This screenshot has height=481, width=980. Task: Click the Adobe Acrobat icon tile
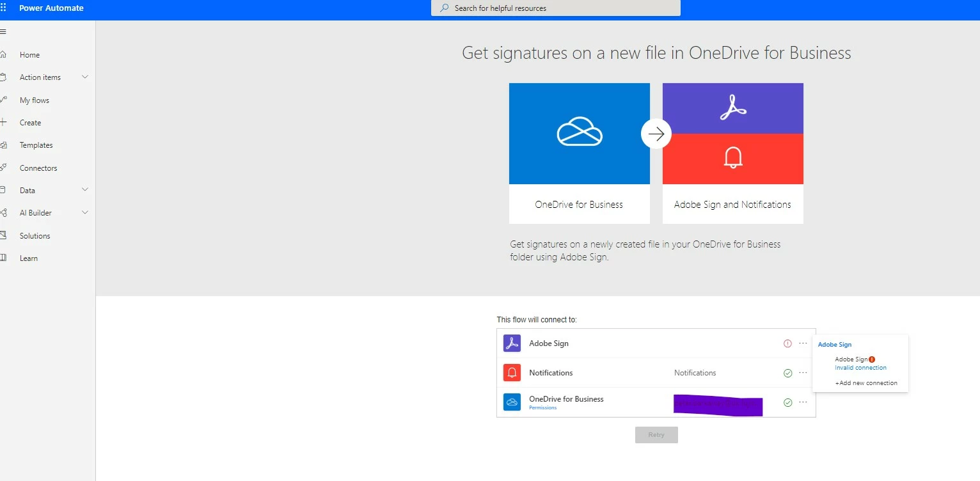click(x=733, y=108)
